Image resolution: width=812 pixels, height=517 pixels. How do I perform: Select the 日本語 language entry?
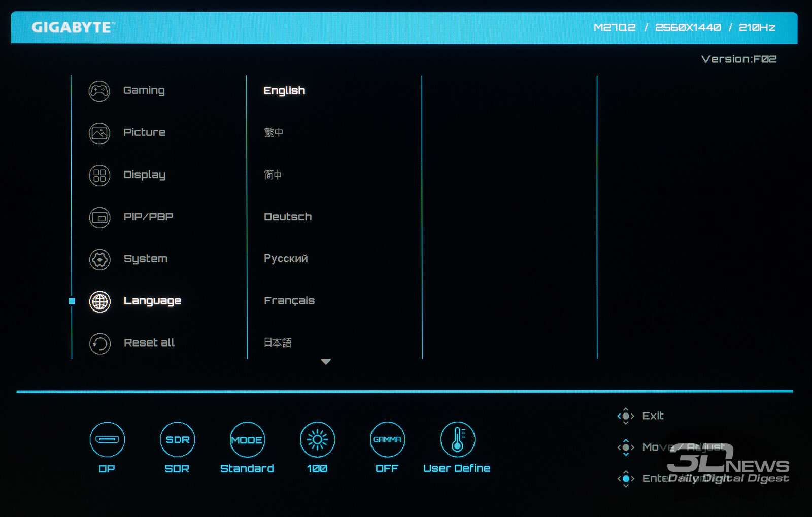pos(278,343)
